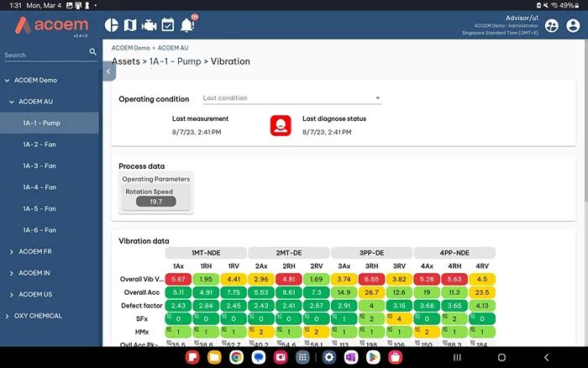Open the OneNote app in taskbar

pos(351,357)
